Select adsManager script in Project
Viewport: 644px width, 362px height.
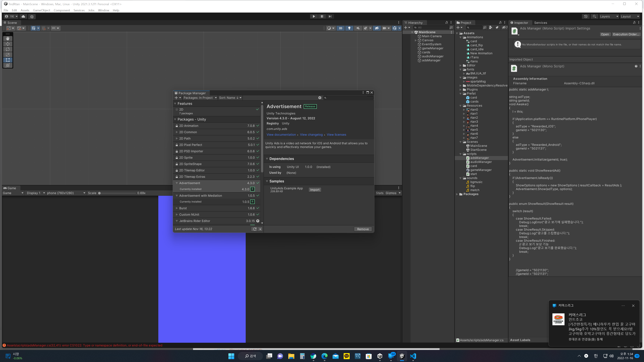(x=479, y=158)
